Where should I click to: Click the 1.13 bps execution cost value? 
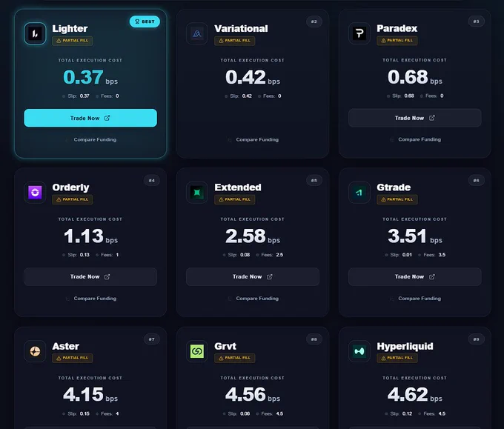[x=90, y=236]
